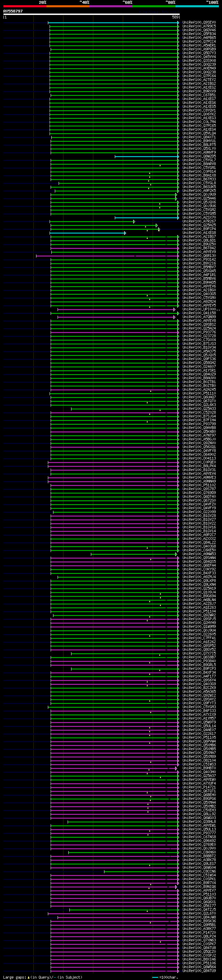Select hit label UniRef100_B6T842
This screenshot has width=222, height=980.
point(199,248)
